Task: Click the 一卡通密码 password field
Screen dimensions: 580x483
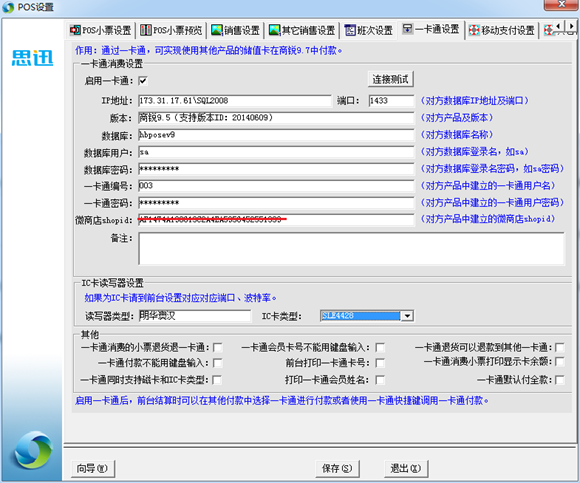Action: coord(276,203)
